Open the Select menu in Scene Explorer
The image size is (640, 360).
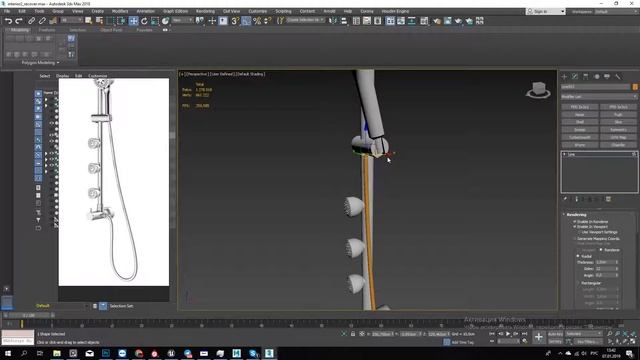click(44, 76)
